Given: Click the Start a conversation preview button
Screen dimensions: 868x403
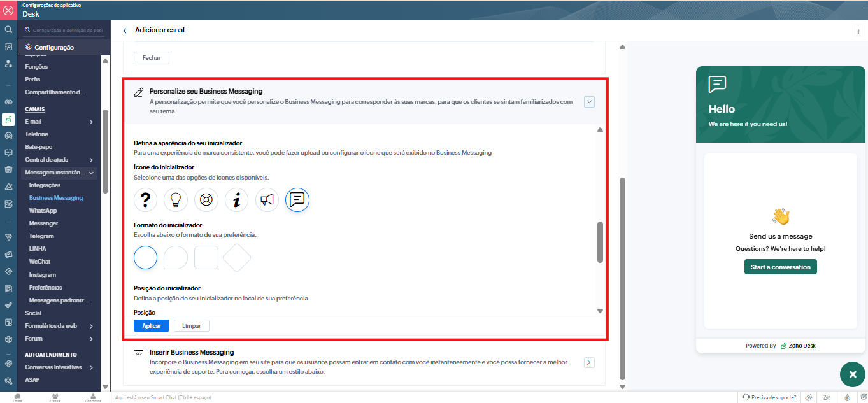Looking at the screenshot, I should (x=780, y=267).
